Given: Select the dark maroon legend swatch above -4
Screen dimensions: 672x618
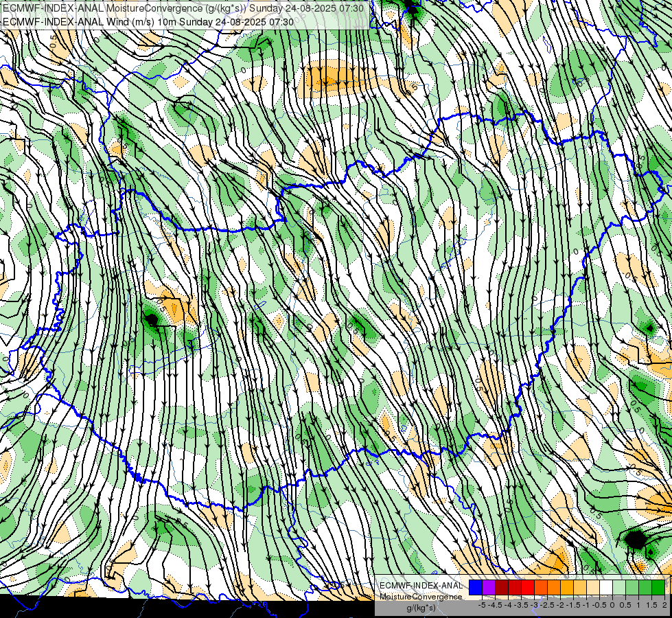Looking at the screenshot, I should [x=502, y=587].
